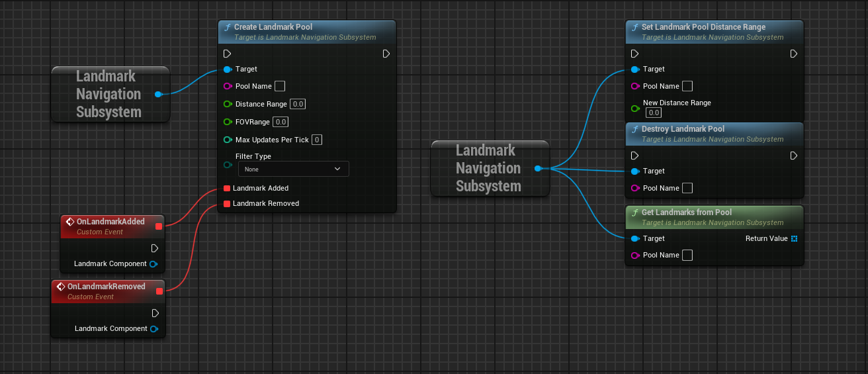Click OnLandmarkRemoved exec output pin
Viewport: 868px width, 374px height.
tap(155, 313)
